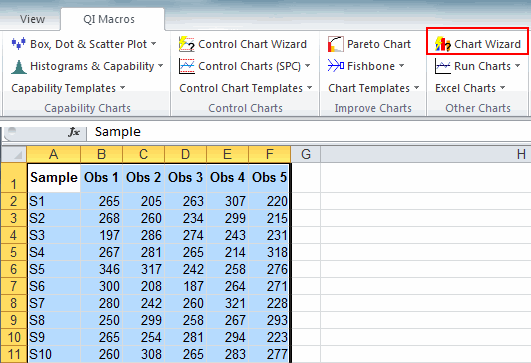Screen dimensions: 531x363
Task: Launch the Control Chart Wizard icon
Action: pyautogui.click(x=187, y=44)
